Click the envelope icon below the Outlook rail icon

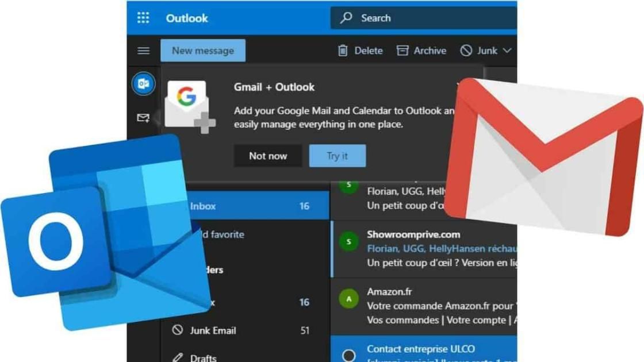point(143,118)
